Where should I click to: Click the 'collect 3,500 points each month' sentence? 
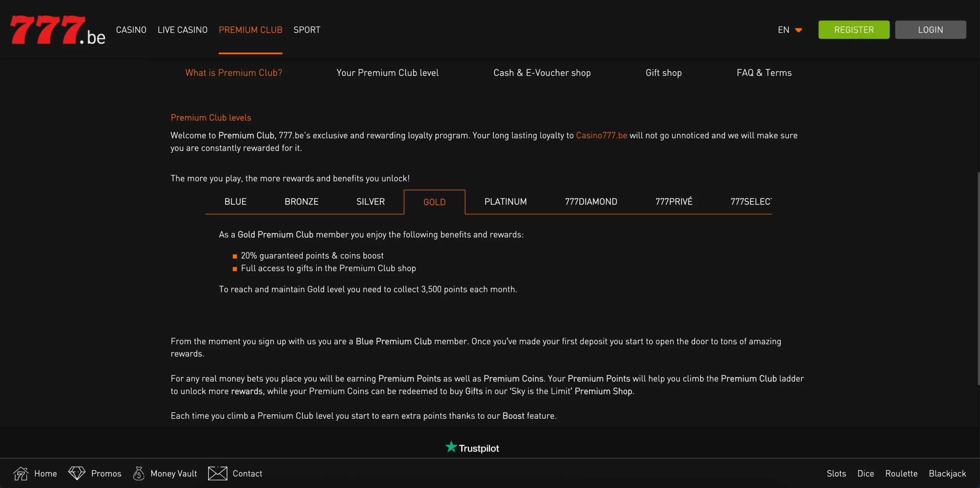pos(368,290)
